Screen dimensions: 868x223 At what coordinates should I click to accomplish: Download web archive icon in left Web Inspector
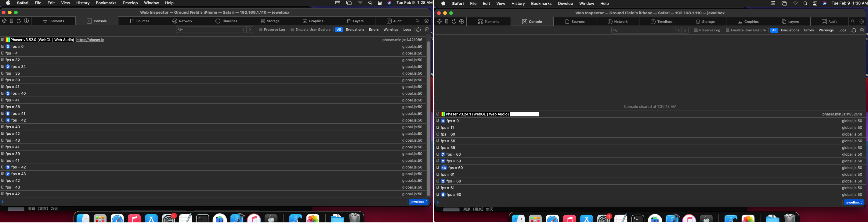(27, 21)
